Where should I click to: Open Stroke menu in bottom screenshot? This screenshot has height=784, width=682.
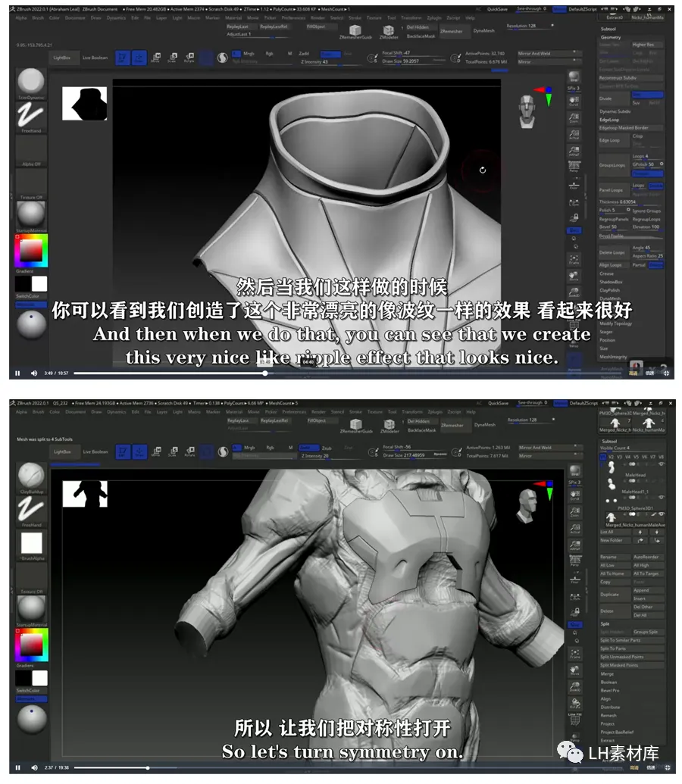click(355, 412)
